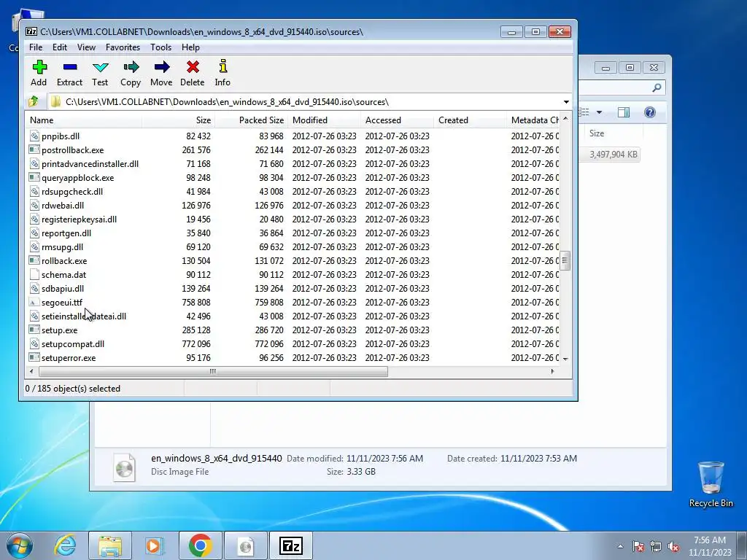This screenshot has height=560, width=747.
Task: Click the vertical scrollbar up arrow
Action: 565,118
